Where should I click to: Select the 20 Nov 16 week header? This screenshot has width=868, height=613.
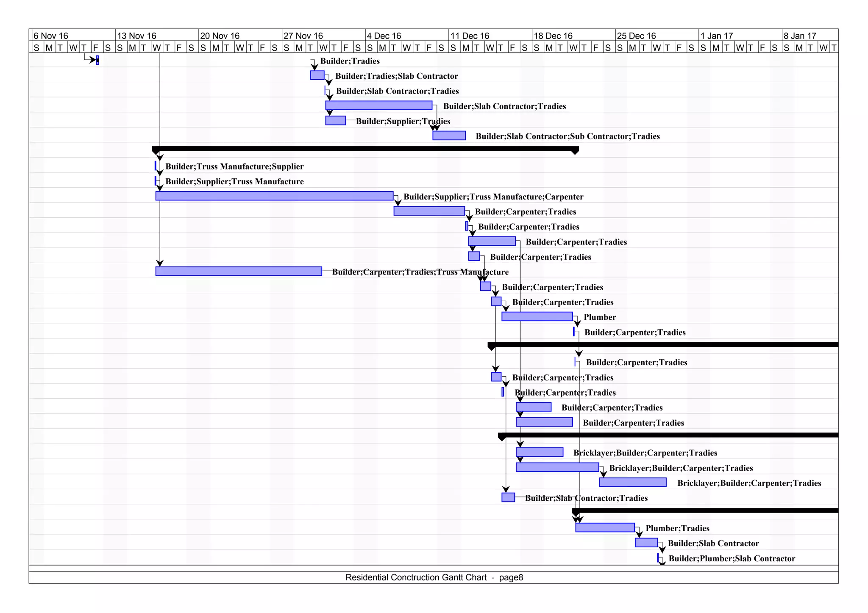pyautogui.click(x=240, y=36)
